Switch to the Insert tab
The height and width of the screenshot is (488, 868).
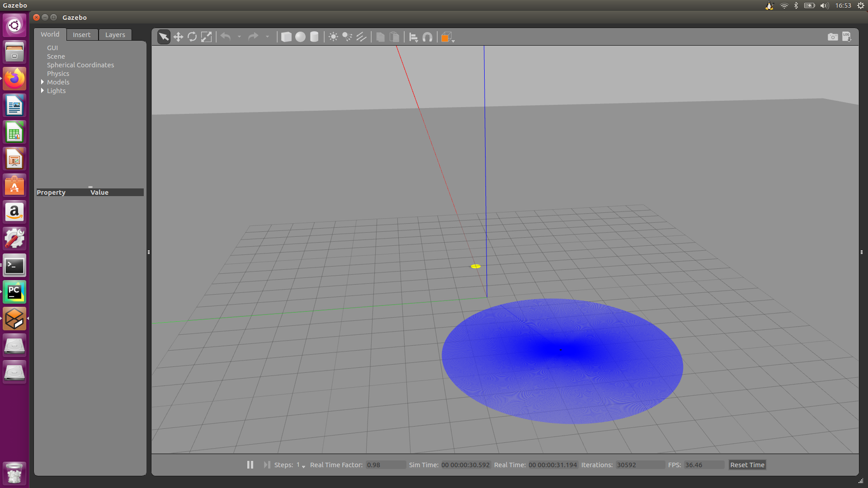point(82,35)
